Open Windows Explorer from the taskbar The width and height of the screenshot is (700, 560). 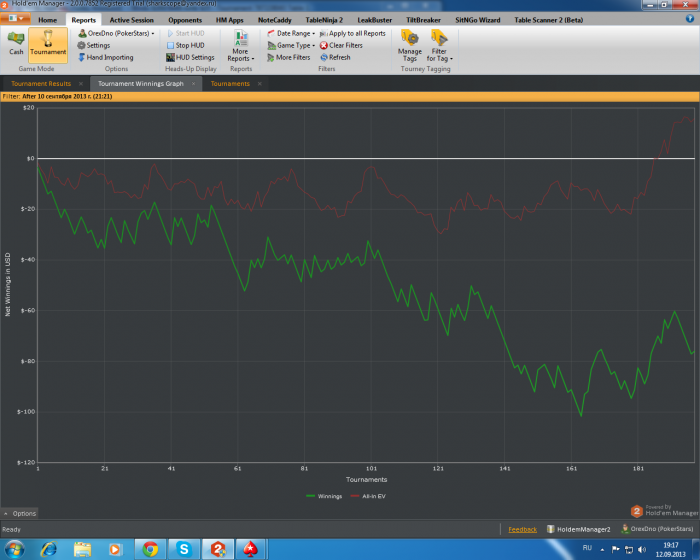[83, 549]
